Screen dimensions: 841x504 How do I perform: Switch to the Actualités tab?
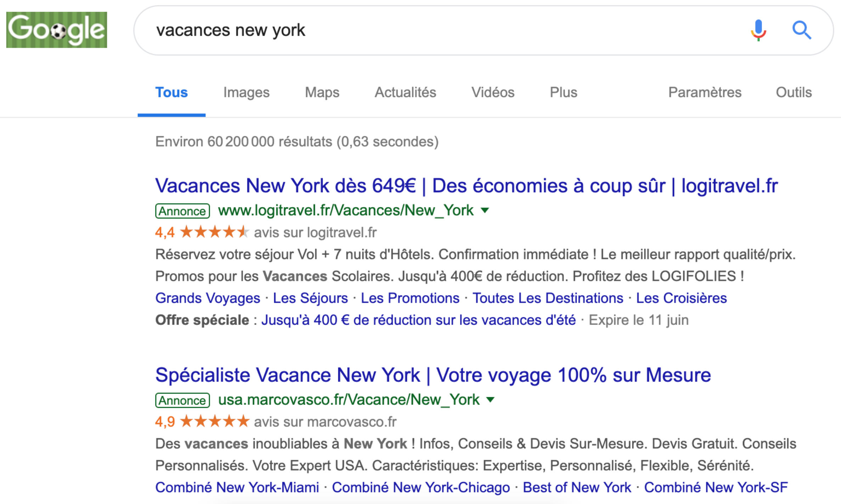(x=405, y=92)
